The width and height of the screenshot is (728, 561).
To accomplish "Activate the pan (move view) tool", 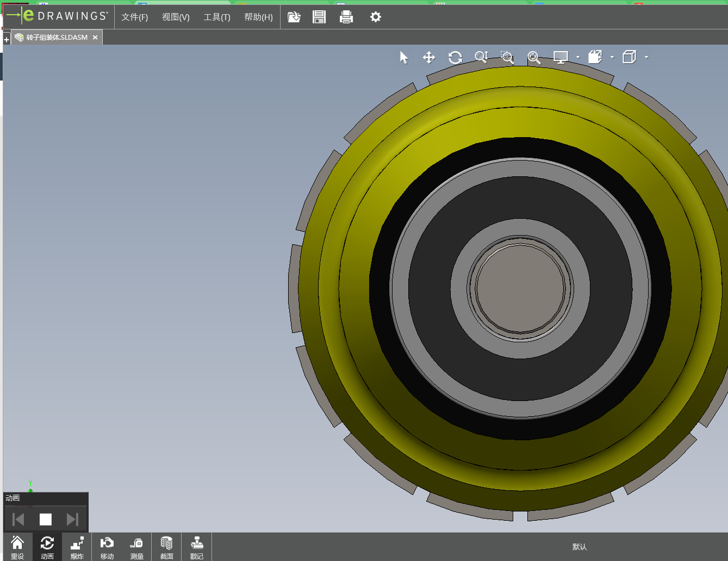I will (x=429, y=58).
